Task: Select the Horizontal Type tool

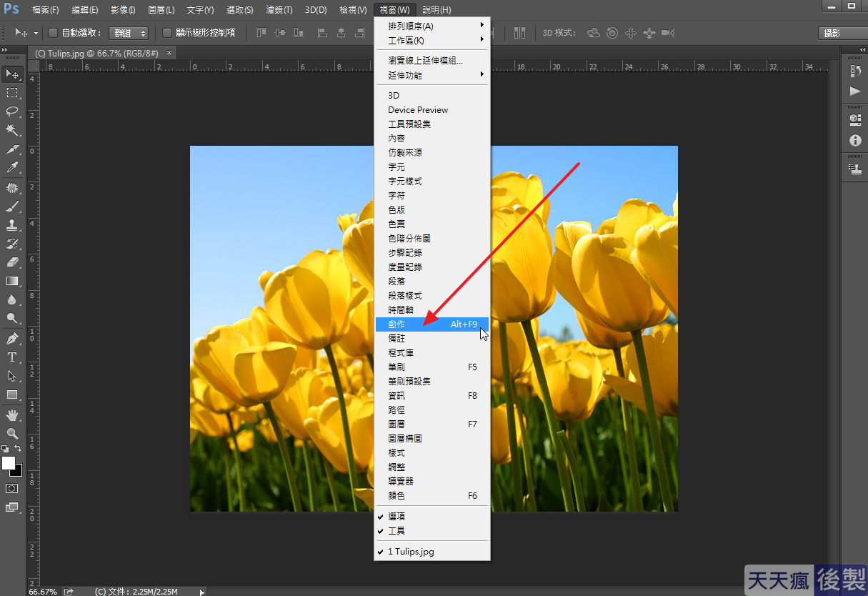Action: point(12,357)
